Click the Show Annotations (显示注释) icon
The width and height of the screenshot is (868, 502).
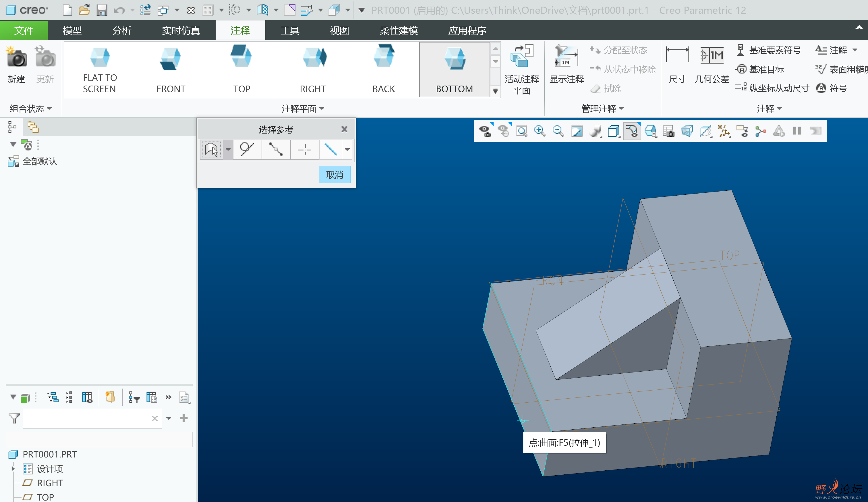[566, 56]
